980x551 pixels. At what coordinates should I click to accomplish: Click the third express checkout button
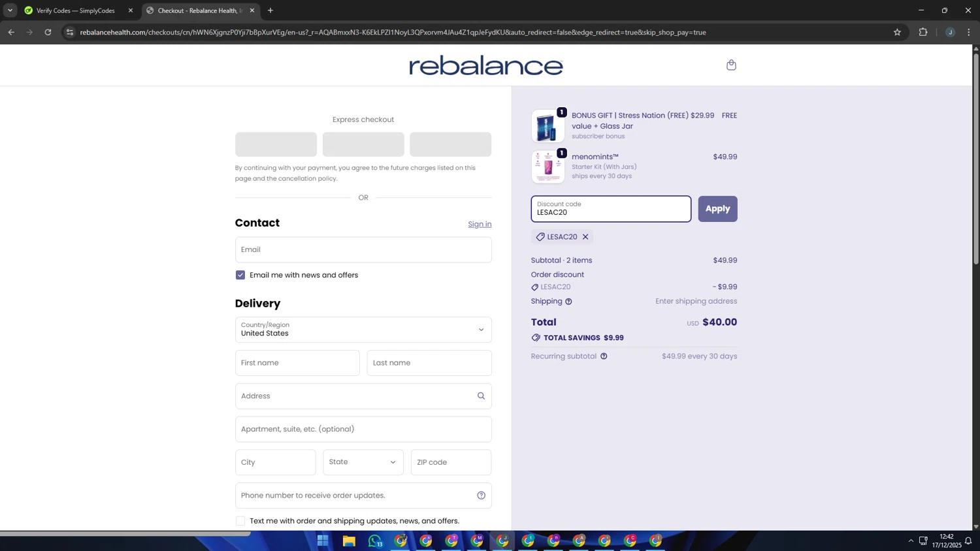pos(450,144)
